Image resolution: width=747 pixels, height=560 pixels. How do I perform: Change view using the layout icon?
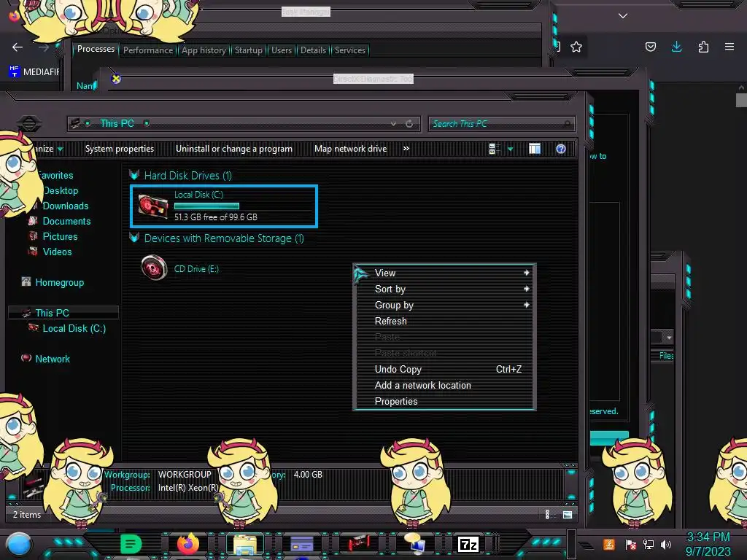[494, 149]
